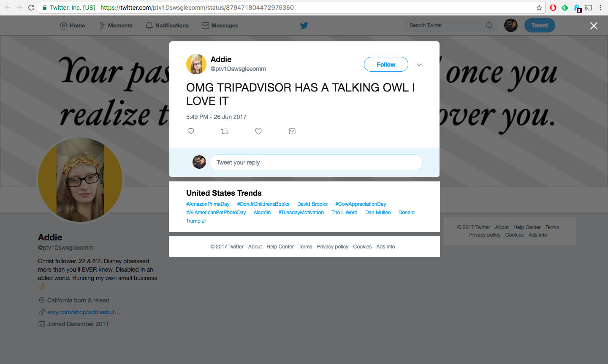Click the Cast icon in browser toolbar
Screen dimensions: 608x364
tap(589, 8)
